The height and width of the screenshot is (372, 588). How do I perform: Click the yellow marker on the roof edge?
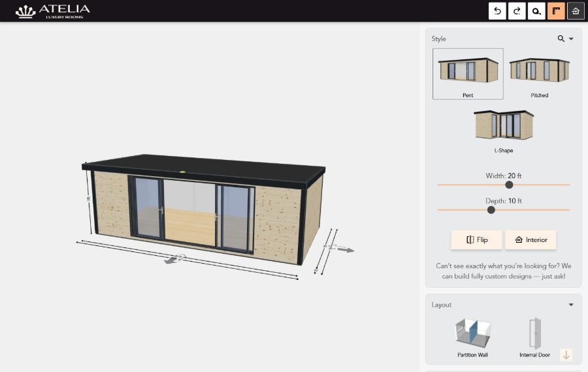(182, 172)
